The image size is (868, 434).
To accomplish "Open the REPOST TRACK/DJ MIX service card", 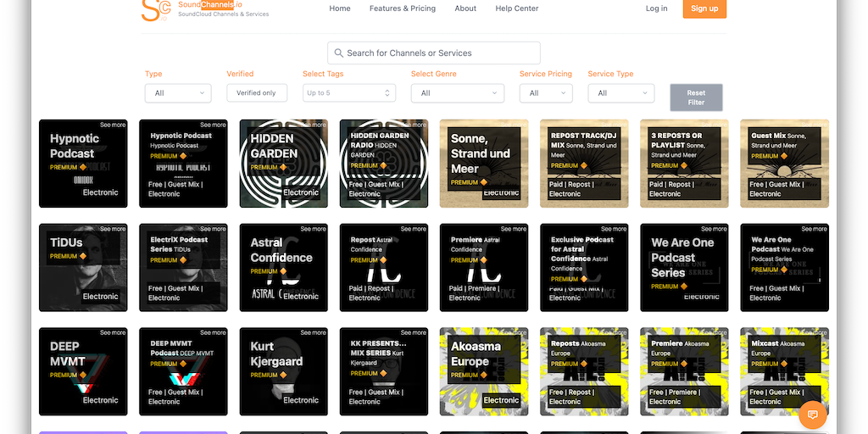I will [584, 164].
